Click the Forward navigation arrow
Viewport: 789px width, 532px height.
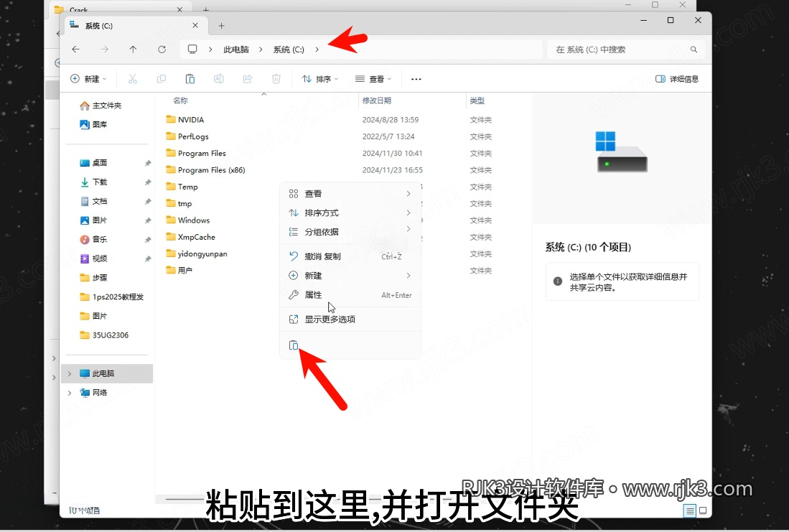(104, 50)
